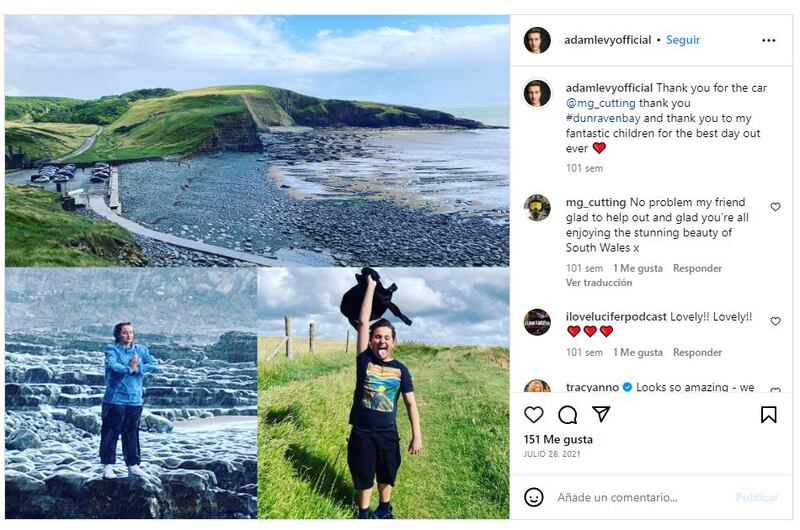View the 151 Me gusta likes list
Screen dimensions: 800x530
(x=558, y=439)
